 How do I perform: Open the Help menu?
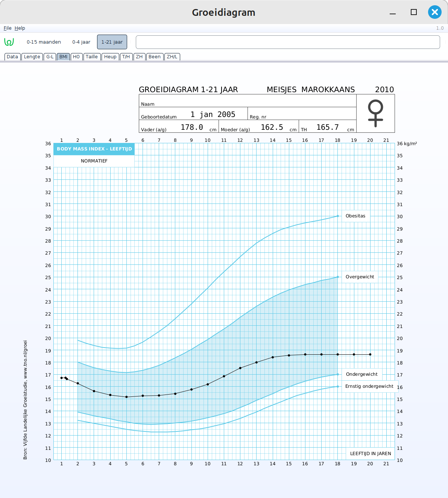(x=20, y=28)
